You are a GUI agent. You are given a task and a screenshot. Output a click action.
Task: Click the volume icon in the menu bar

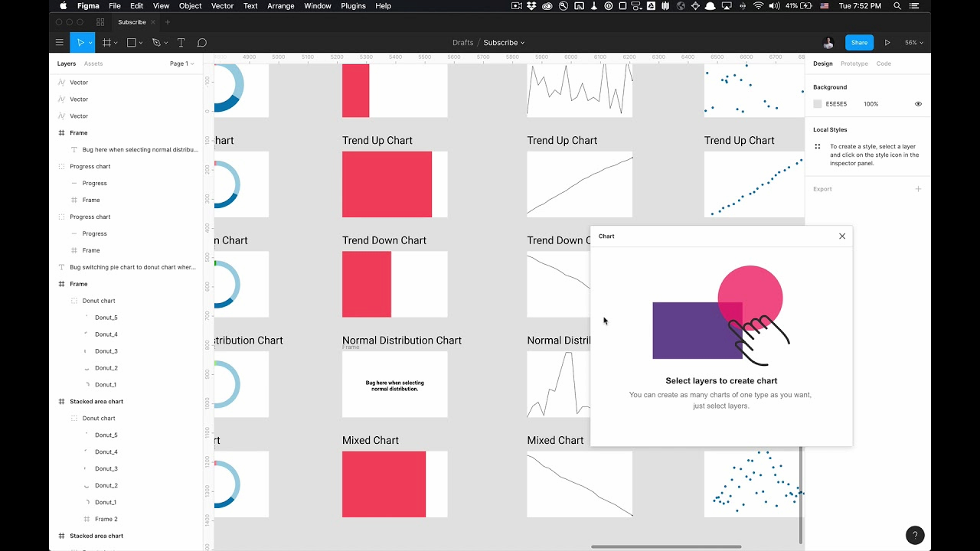pyautogui.click(x=775, y=5)
